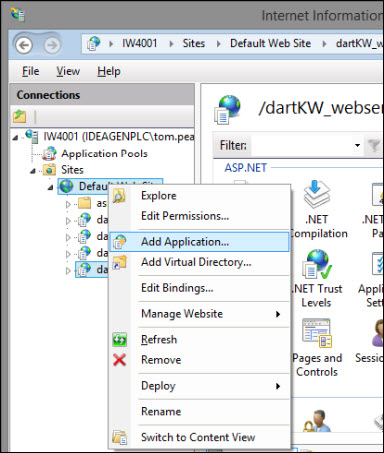
Task: Click the green Refresh icon in context menu
Action: pyautogui.click(x=119, y=340)
